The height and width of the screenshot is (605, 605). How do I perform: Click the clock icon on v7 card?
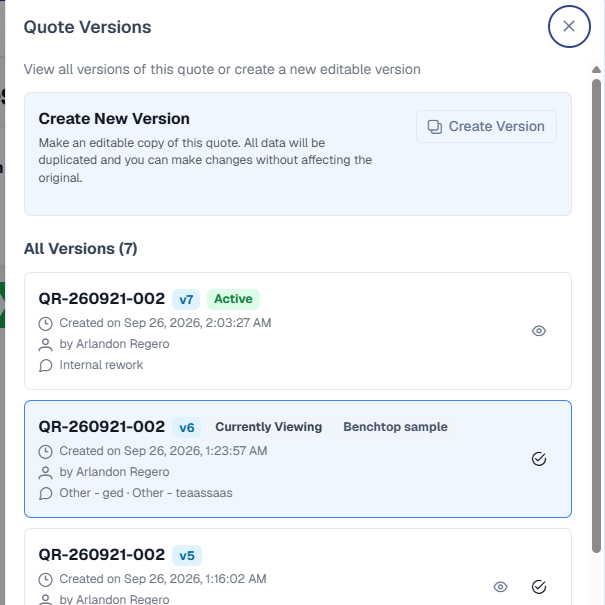pos(46,324)
